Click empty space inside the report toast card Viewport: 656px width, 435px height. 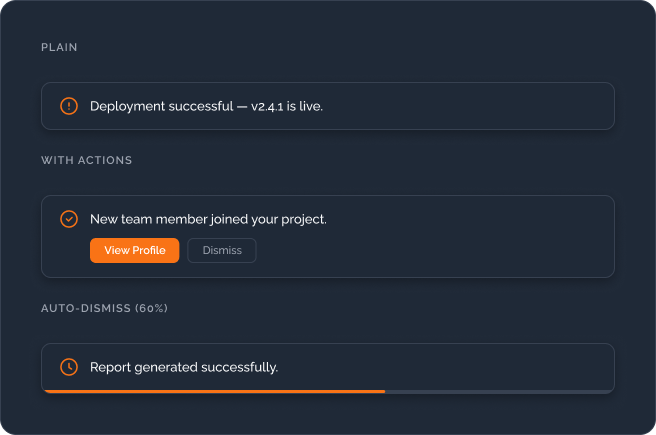click(446, 367)
